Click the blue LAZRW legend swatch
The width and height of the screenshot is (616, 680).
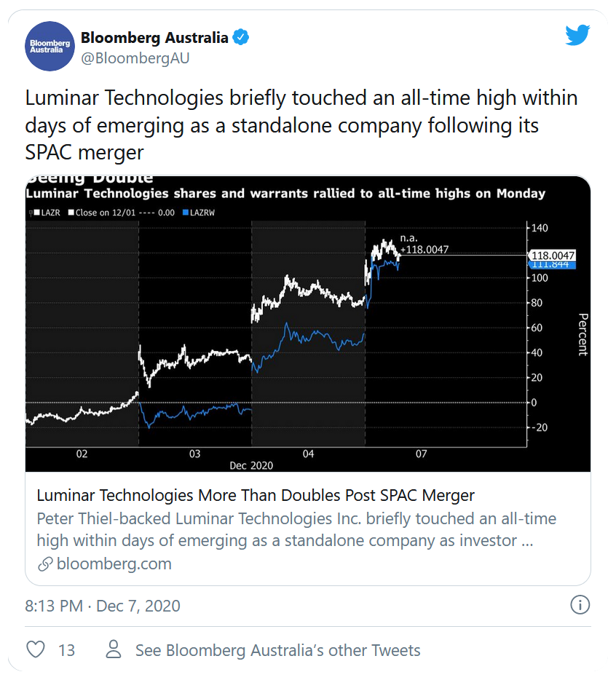tap(186, 213)
